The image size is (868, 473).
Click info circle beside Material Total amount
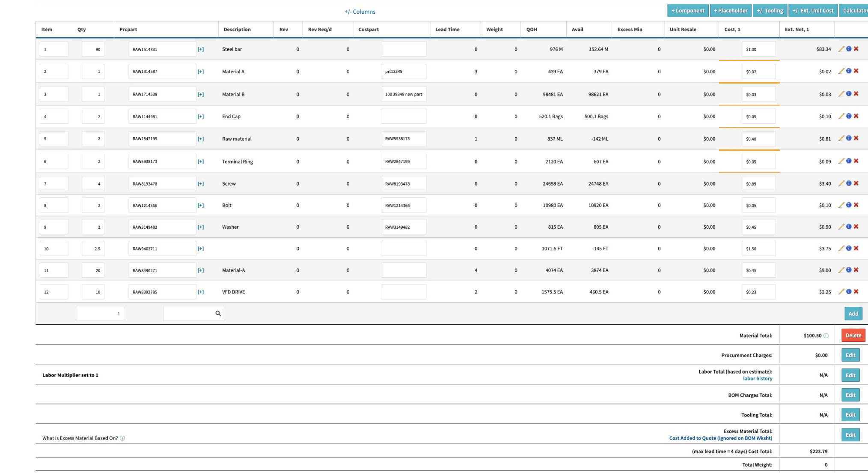pyautogui.click(x=826, y=336)
